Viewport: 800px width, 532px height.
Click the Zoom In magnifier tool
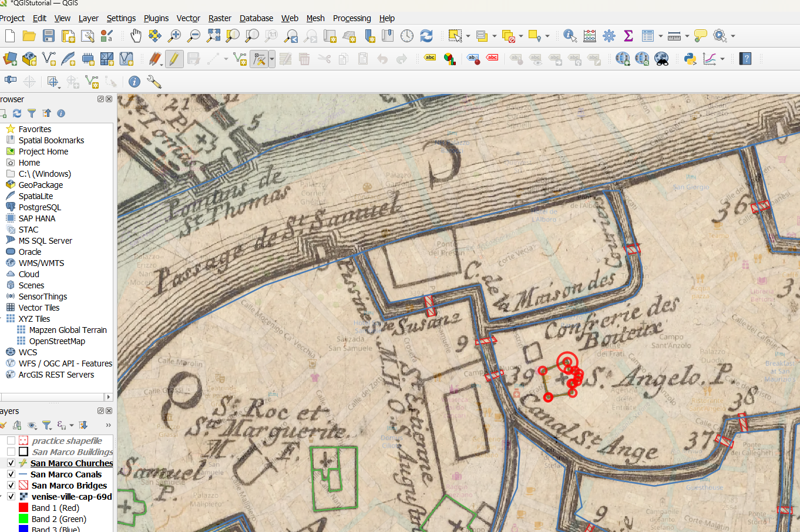174,36
